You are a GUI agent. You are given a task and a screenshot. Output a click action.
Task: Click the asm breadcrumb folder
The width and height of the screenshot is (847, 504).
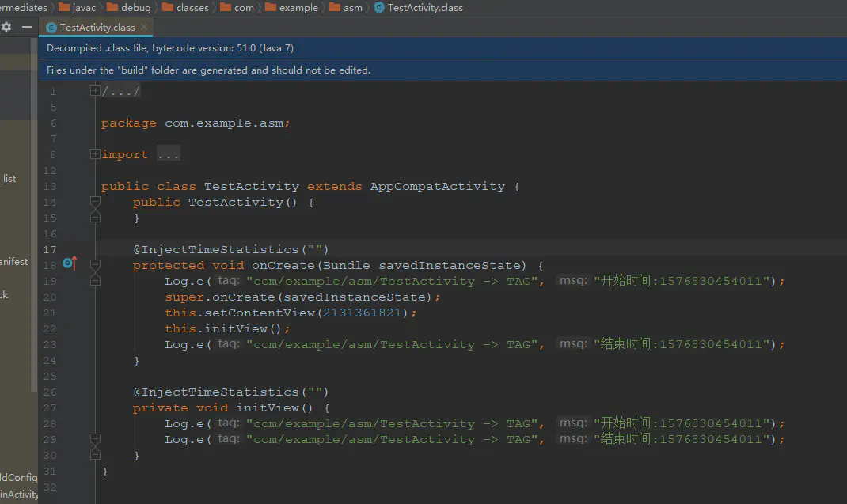pyautogui.click(x=346, y=8)
